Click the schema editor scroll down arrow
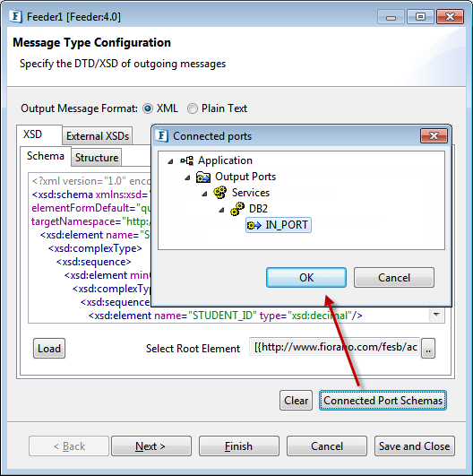The image size is (473, 476). (x=436, y=315)
